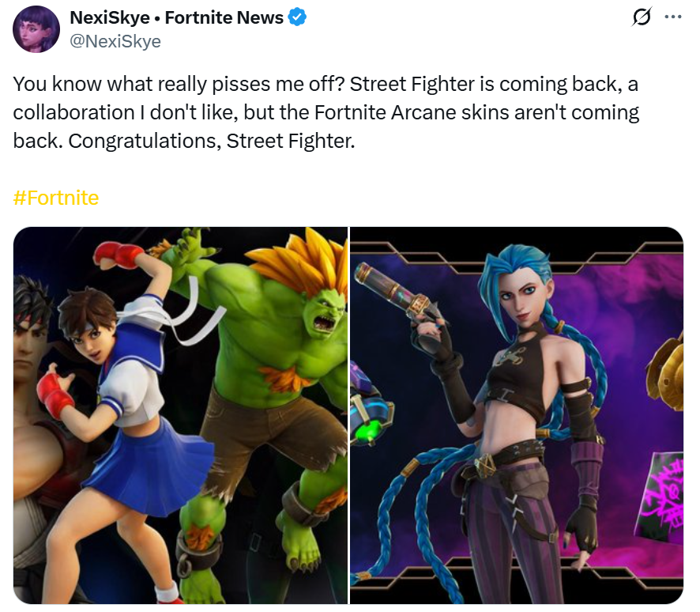Screen dimensions: 700x612
Task: Open the Street Fighter image on the left
Action: click(x=180, y=415)
